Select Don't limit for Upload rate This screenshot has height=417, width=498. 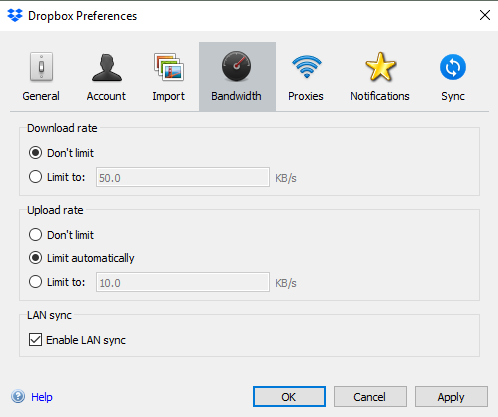35,235
